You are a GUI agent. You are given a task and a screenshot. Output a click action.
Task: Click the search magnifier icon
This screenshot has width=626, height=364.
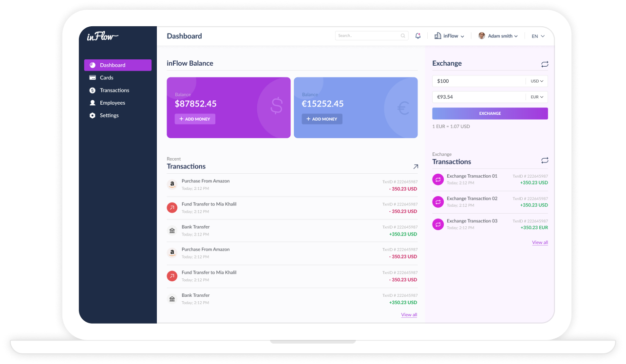(x=403, y=36)
